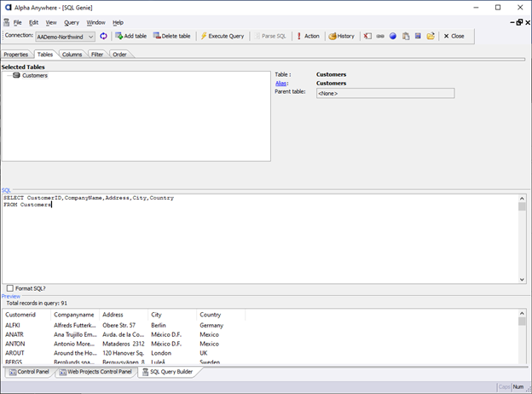Click the Address column header

pyautogui.click(x=124, y=315)
